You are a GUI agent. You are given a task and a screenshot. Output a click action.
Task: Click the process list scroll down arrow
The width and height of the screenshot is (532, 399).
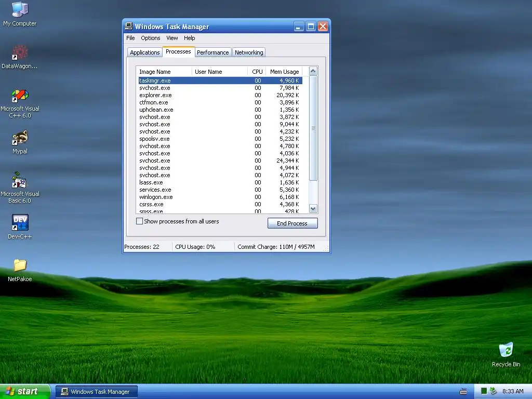313,209
